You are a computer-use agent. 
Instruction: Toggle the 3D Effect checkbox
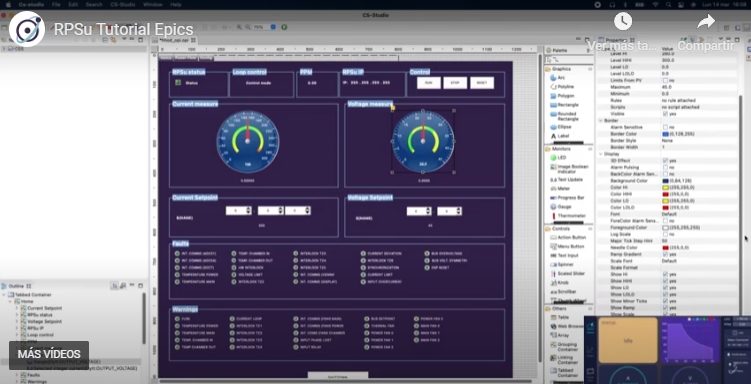665,161
